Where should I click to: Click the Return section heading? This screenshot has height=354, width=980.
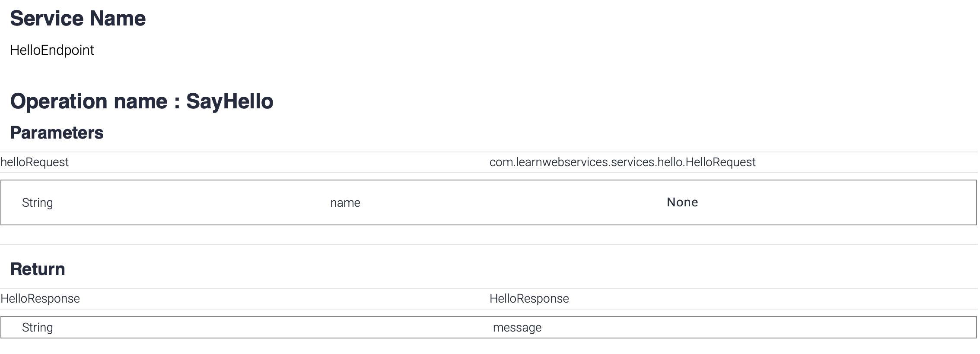point(38,269)
